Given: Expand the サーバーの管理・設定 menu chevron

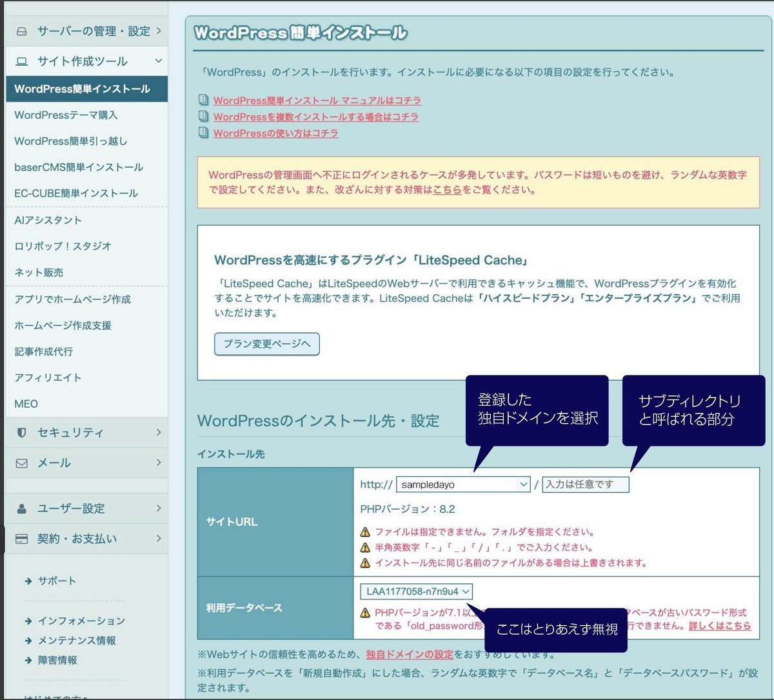Looking at the screenshot, I should [159, 30].
